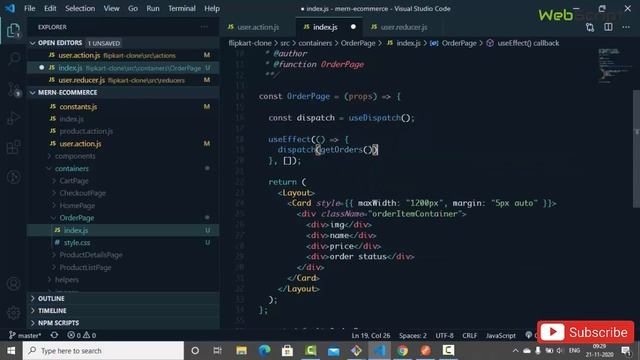
Task: Open Microsoft Store from taskbar
Action: point(287,351)
